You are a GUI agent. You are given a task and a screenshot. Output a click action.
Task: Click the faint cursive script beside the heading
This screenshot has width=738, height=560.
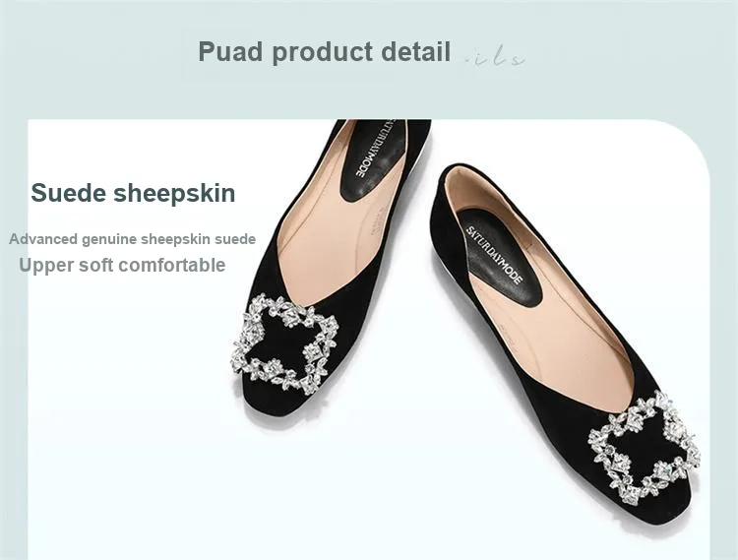pyautogui.click(x=494, y=56)
